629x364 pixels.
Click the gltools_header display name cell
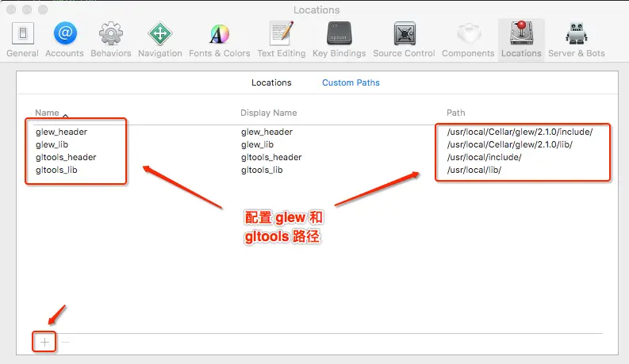point(271,157)
